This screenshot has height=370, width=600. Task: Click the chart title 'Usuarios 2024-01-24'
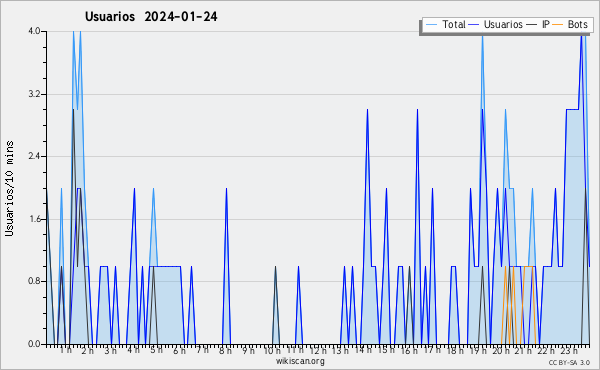tap(151, 17)
